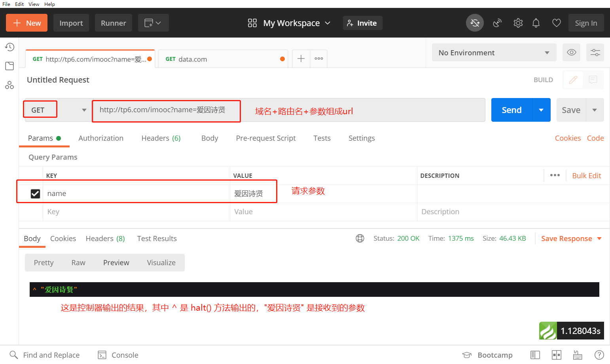Open the Collections sidebar icon
The image size is (610, 364).
9,66
